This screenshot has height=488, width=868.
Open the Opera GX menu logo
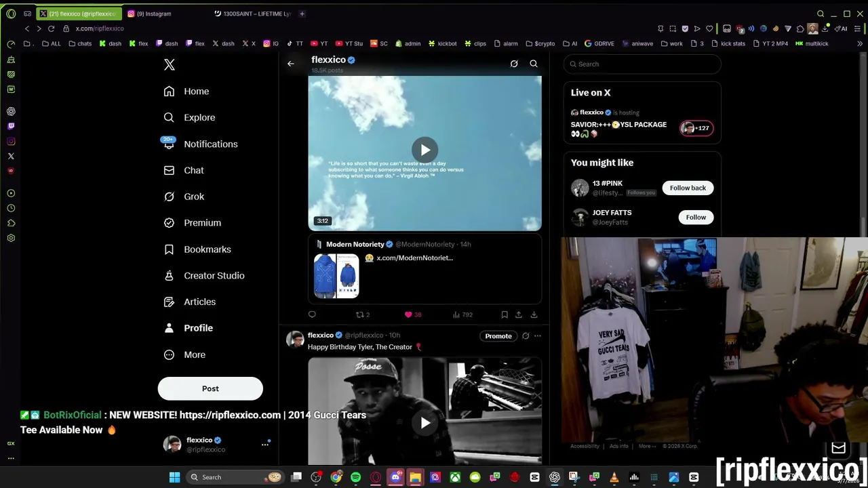[11, 14]
